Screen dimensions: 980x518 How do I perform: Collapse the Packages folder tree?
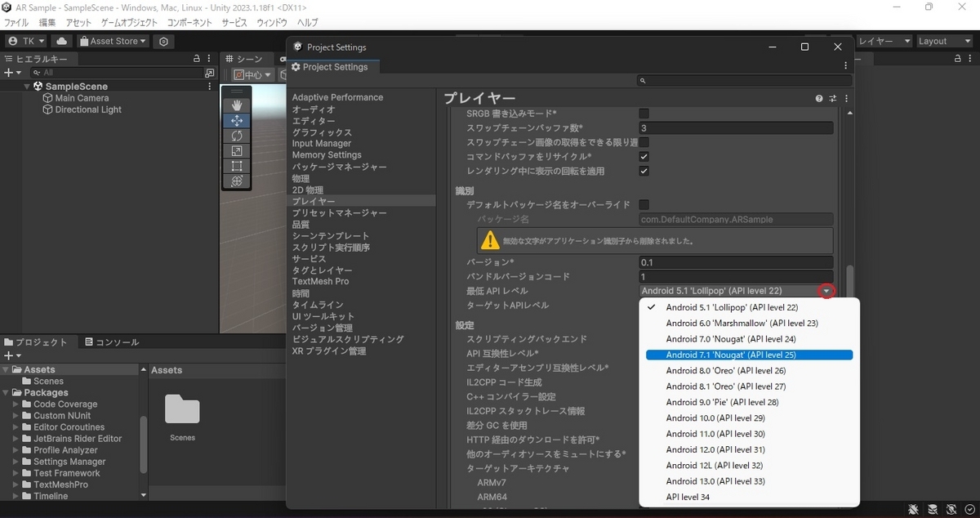[7, 393]
